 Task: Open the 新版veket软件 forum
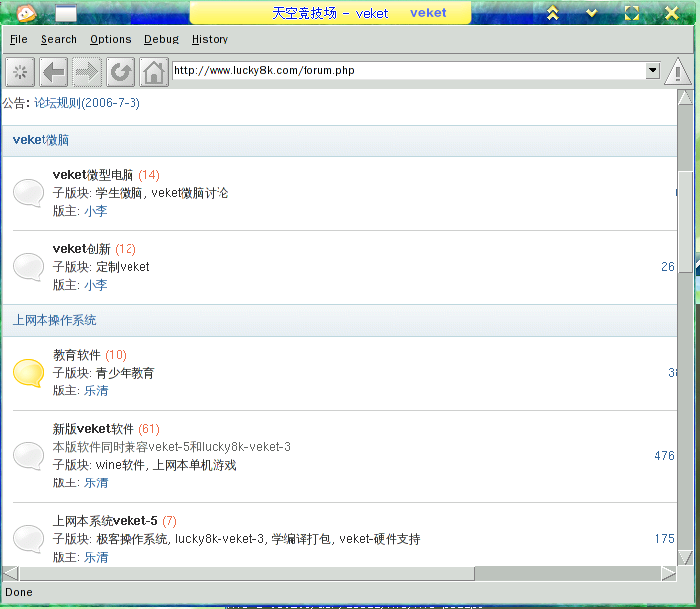[93, 429]
